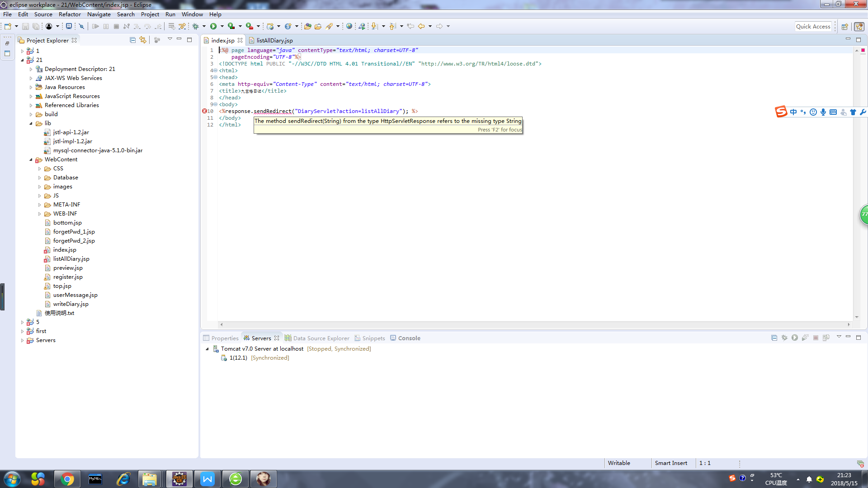This screenshot has height=488, width=868.
Task: Close the index.jsp editor tab
Action: click(240, 40)
